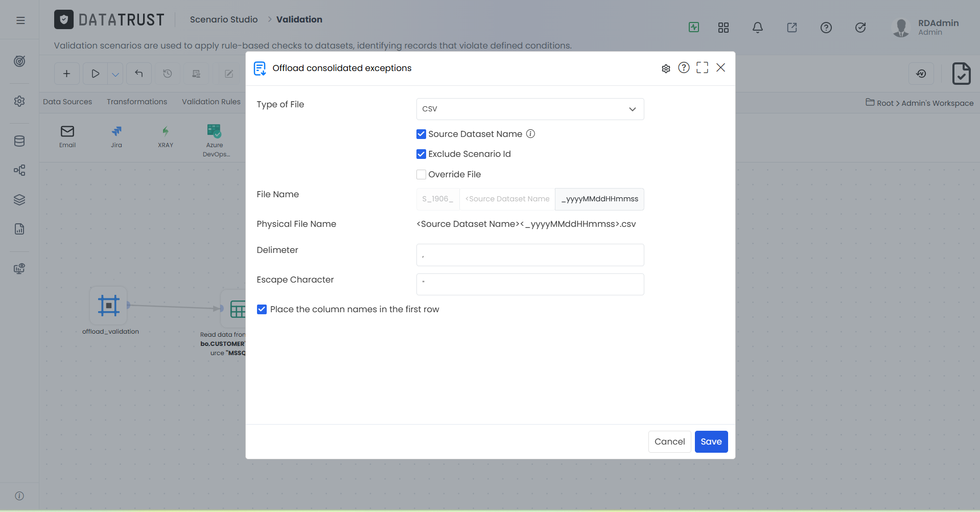Open the database icon in left sidebar
This screenshot has height=512, width=980.
[19, 141]
